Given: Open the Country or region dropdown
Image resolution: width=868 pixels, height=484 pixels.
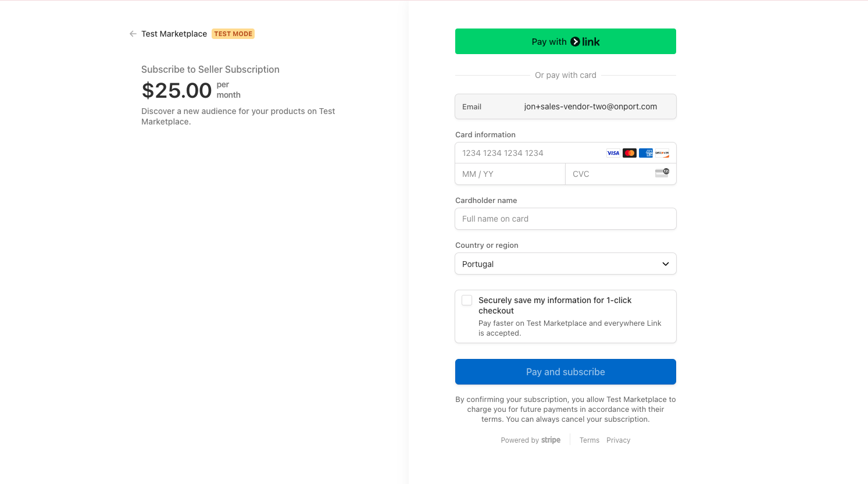Looking at the screenshot, I should click(x=566, y=264).
